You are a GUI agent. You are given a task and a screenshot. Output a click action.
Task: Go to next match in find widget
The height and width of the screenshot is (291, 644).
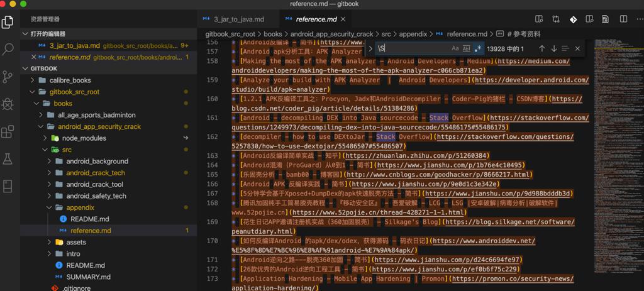coord(553,48)
